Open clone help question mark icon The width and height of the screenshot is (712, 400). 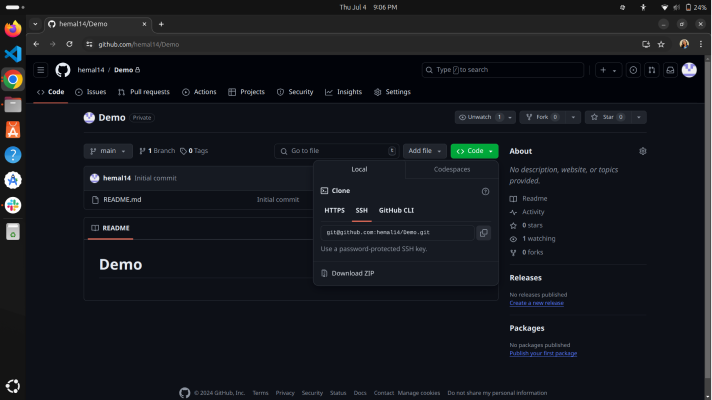point(485,192)
